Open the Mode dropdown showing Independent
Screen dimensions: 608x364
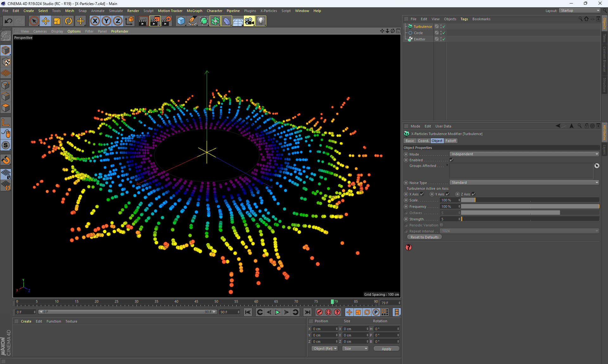tap(524, 154)
